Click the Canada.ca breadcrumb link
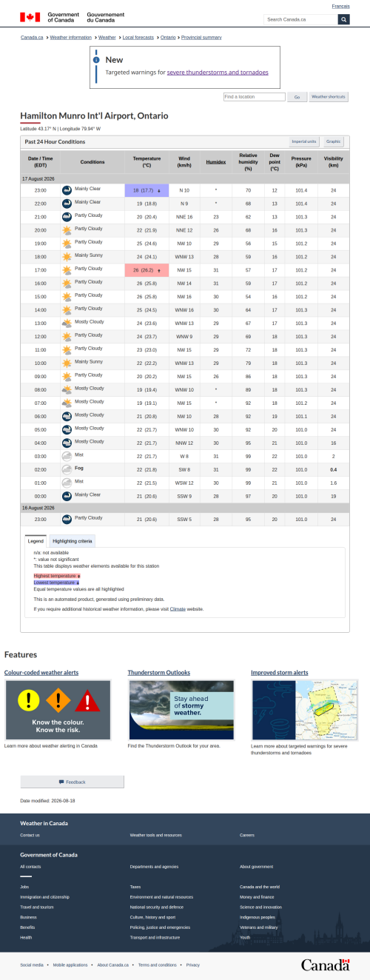This screenshot has width=370, height=980. pos(32,37)
